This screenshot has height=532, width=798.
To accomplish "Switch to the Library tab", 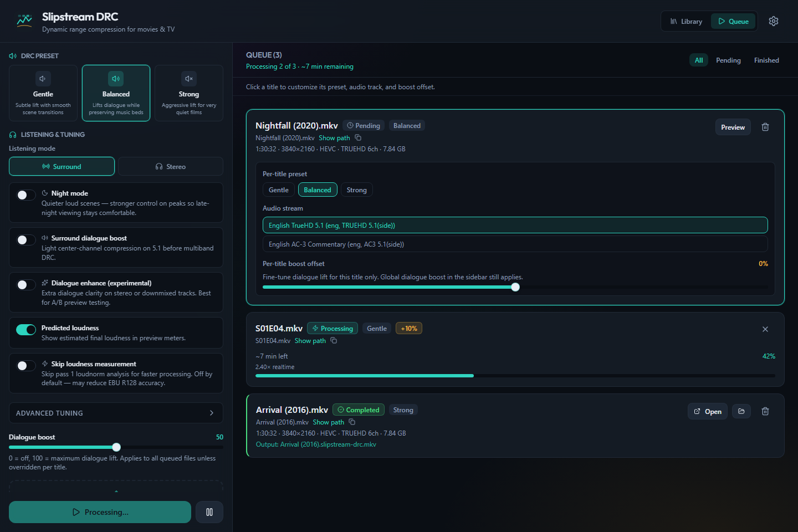I will [686, 22].
